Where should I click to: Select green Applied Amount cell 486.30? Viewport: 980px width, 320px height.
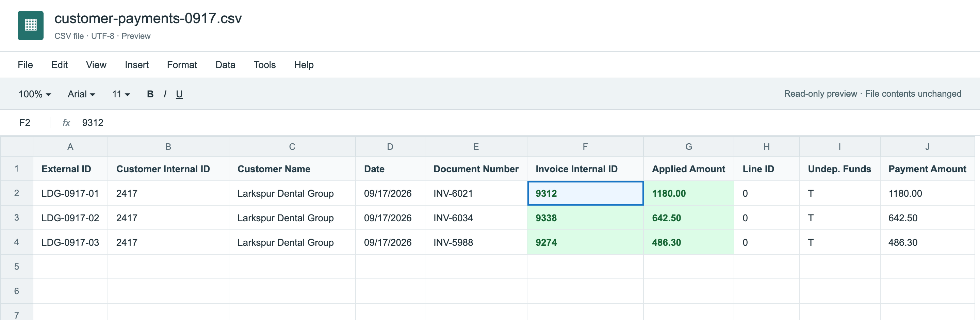689,242
